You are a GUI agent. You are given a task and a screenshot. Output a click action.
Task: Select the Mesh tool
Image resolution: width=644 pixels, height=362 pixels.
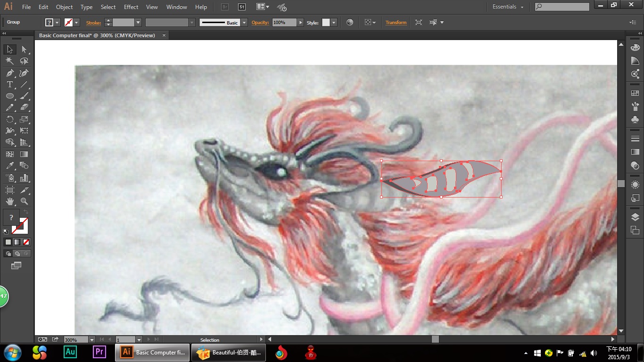10,154
